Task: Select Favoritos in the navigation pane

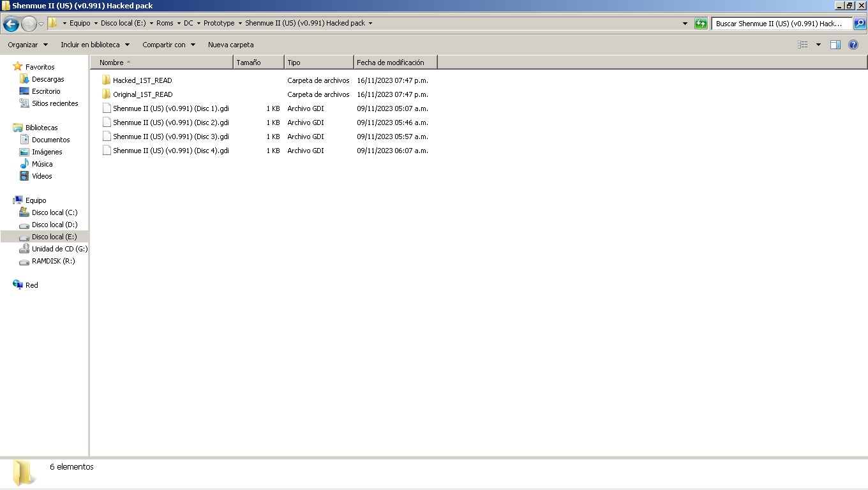Action: 40,67
